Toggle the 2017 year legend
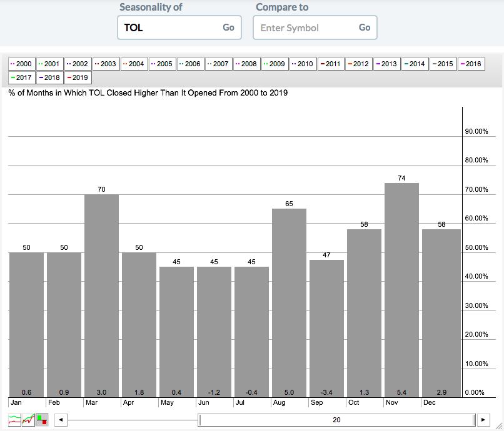 (x=21, y=77)
